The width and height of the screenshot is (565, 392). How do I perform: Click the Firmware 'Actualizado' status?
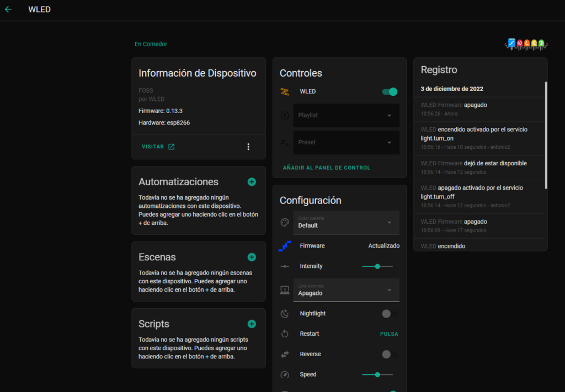[384, 246]
